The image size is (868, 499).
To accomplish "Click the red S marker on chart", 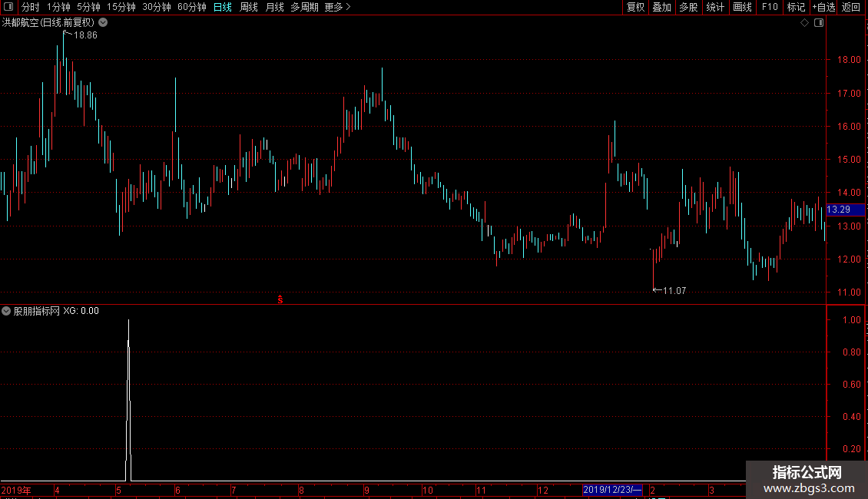I will point(280,299).
